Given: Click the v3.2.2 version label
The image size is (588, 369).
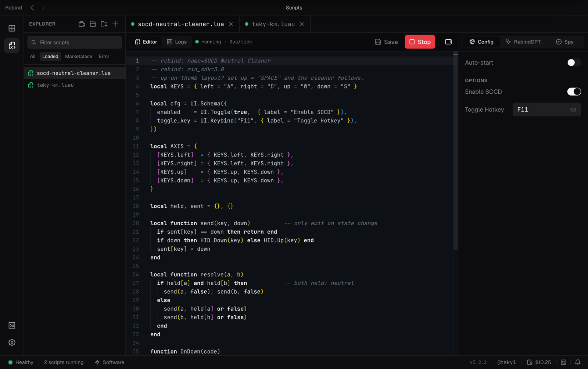Looking at the screenshot, I should pos(478,362).
